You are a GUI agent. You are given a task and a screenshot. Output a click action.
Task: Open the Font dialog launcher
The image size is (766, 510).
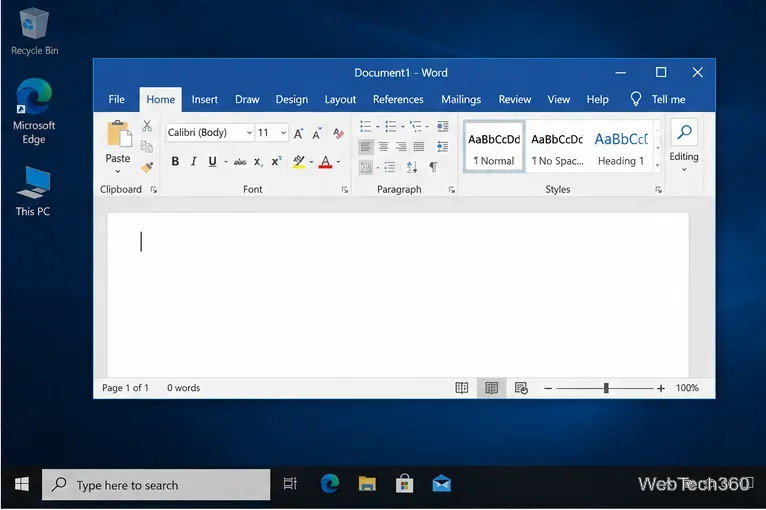345,190
